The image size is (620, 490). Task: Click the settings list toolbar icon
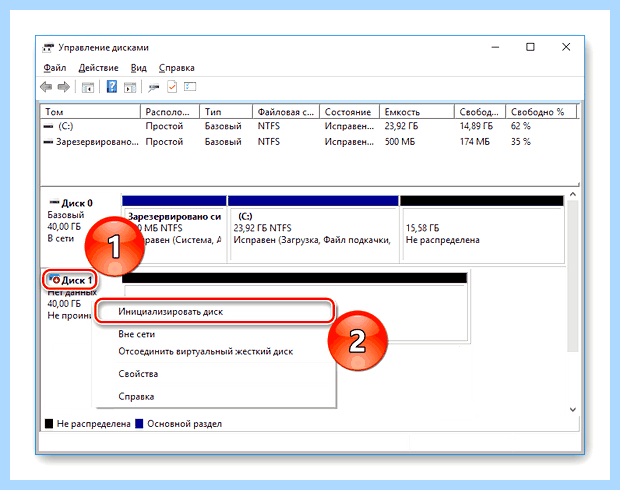[x=190, y=87]
